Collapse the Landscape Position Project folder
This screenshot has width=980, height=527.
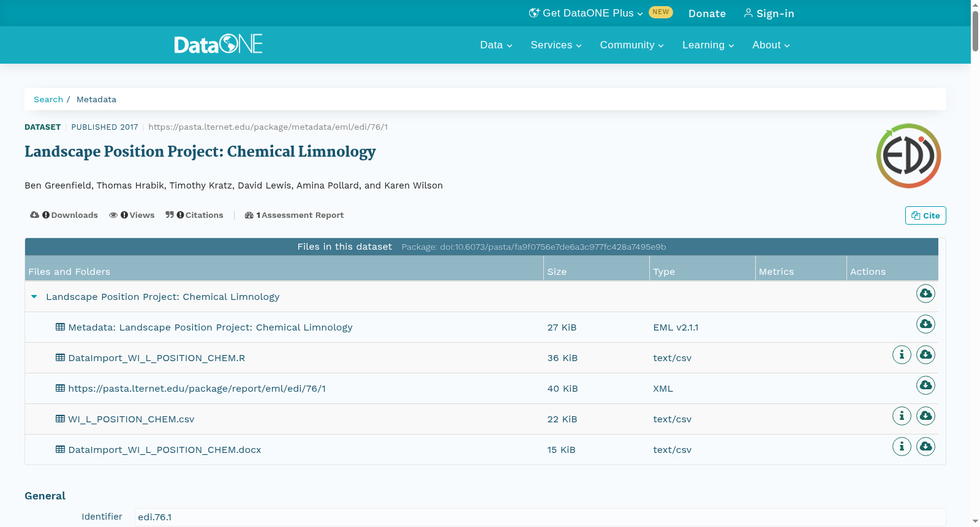tap(34, 297)
